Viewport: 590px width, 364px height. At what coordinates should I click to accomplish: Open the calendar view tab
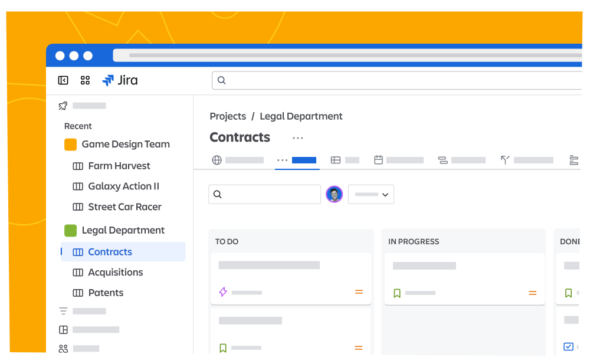(379, 160)
